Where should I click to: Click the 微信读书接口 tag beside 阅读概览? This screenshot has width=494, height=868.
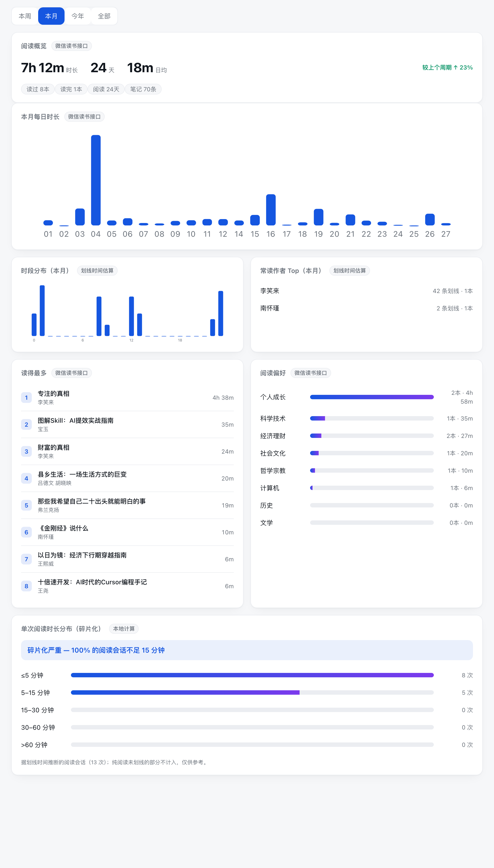[72, 46]
